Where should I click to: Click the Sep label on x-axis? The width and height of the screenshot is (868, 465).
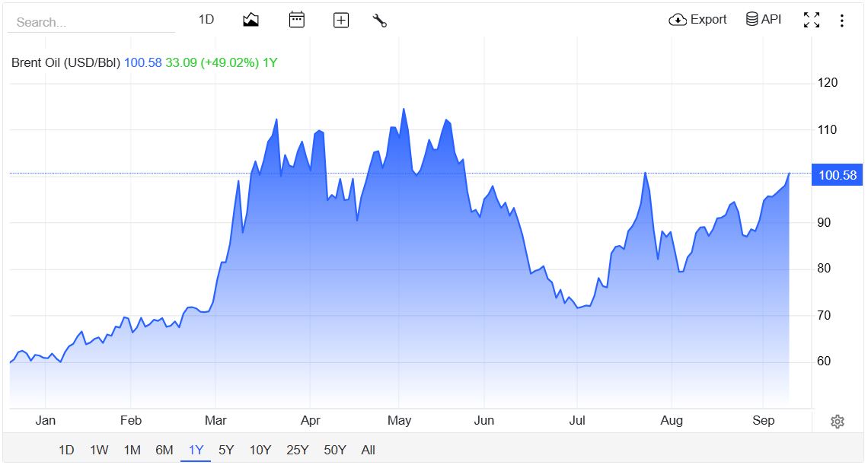click(x=764, y=421)
